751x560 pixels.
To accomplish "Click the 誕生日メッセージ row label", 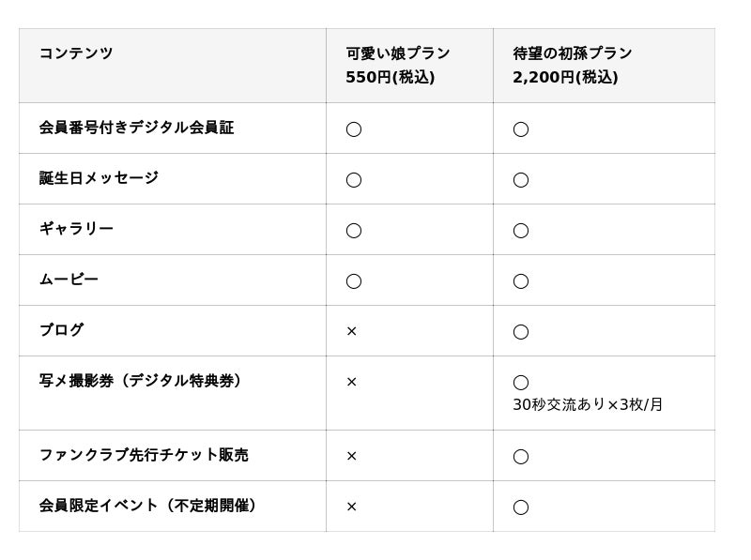I will pos(99,178).
